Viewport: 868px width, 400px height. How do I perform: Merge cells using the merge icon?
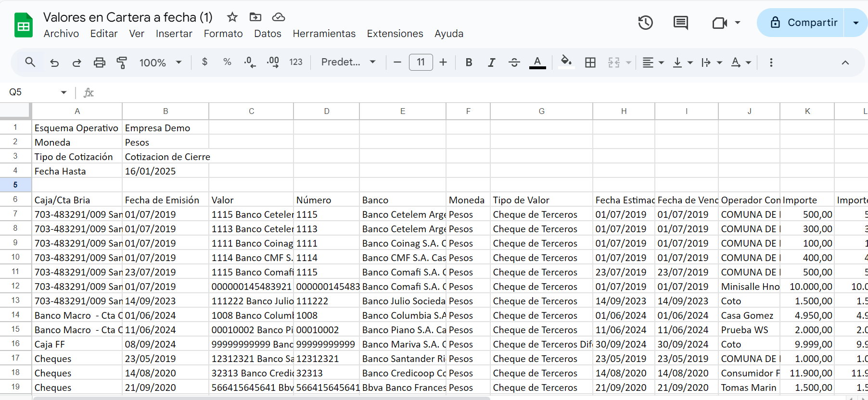[614, 62]
